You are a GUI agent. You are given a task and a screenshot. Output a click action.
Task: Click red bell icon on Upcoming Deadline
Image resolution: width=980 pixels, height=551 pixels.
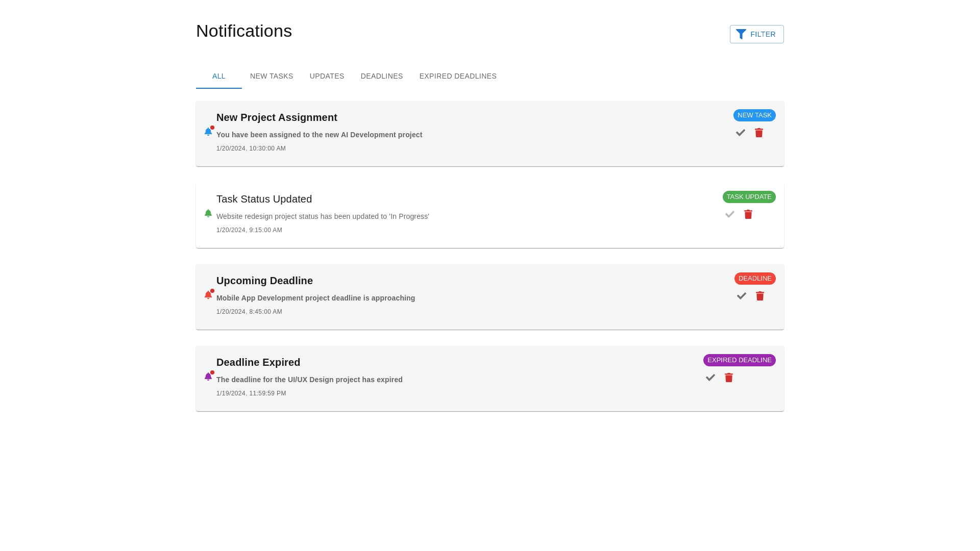[208, 295]
